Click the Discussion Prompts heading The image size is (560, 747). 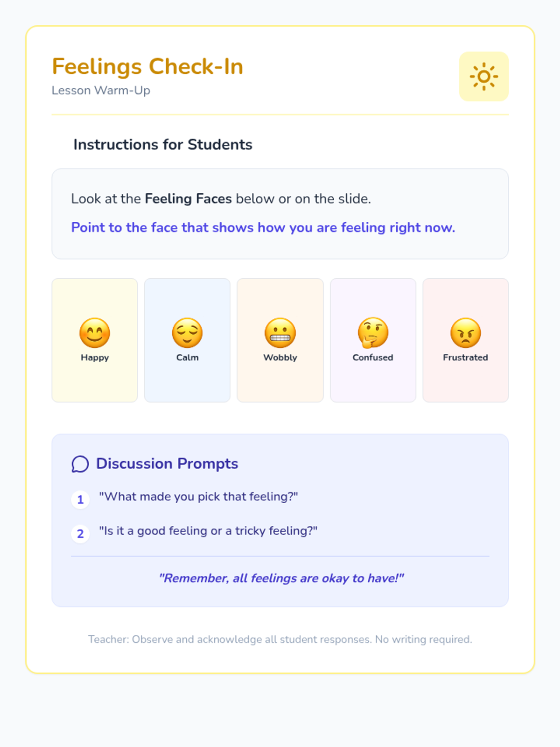pyautogui.click(x=167, y=464)
